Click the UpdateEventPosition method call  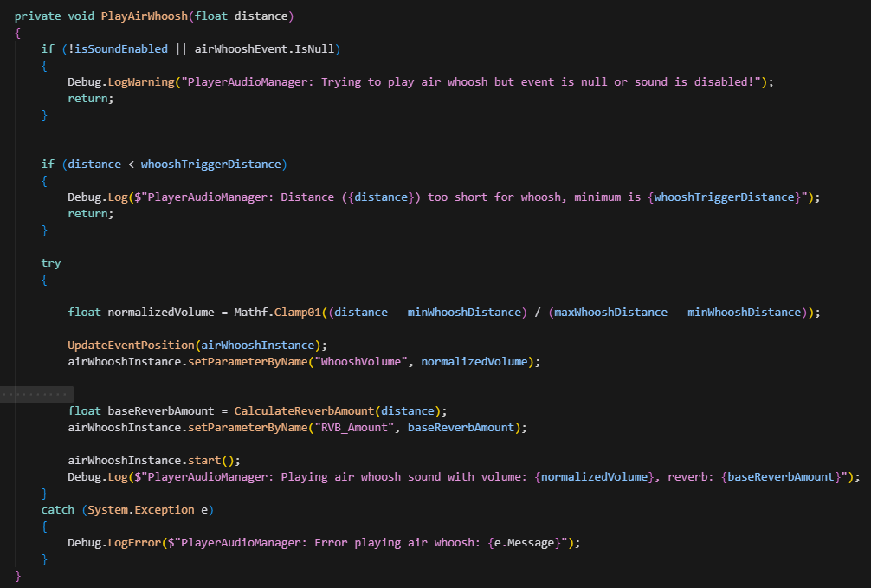pos(131,345)
